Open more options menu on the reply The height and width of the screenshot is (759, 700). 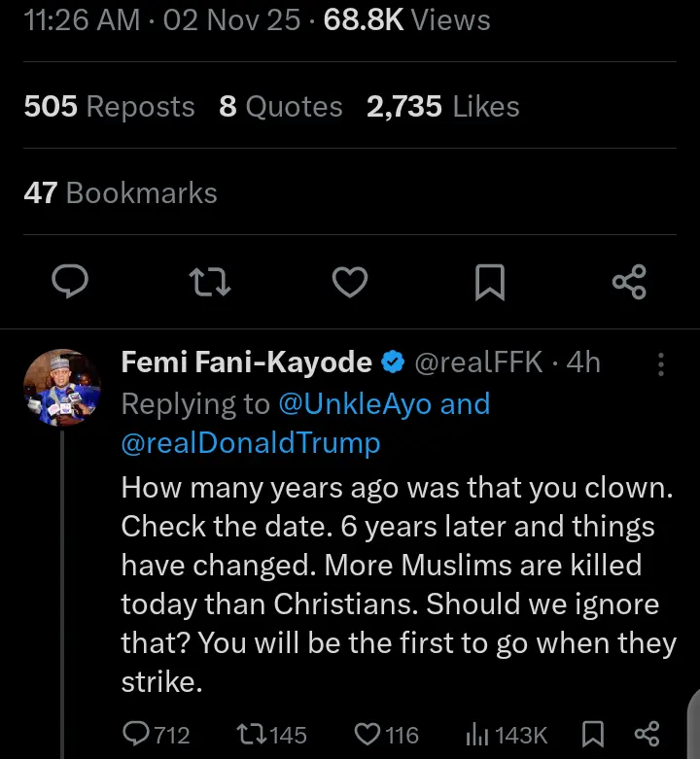(662, 364)
